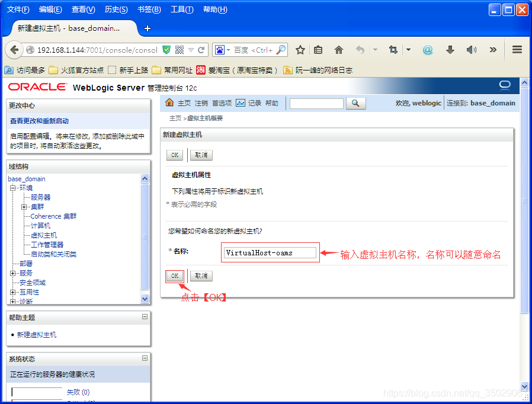The width and height of the screenshot is (532, 404).
Task: Open the bookmarks list clipboard icon
Action: point(318,50)
